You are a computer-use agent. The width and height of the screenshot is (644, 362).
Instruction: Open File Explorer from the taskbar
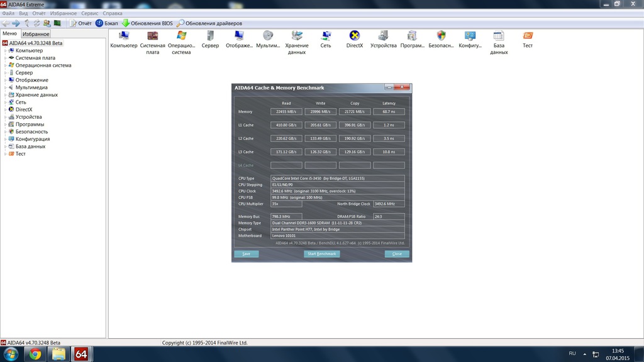click(58, 354)
